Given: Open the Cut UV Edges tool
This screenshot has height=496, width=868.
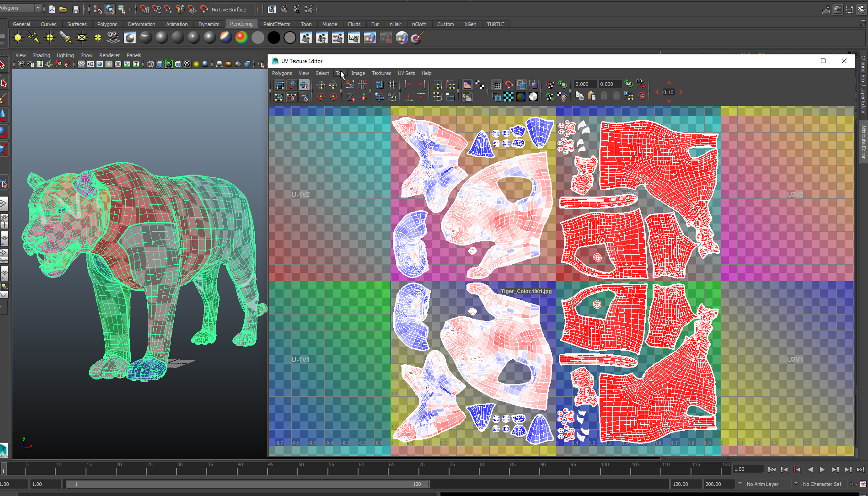Looking at the screenshot, I should click(x=349, y=84).
